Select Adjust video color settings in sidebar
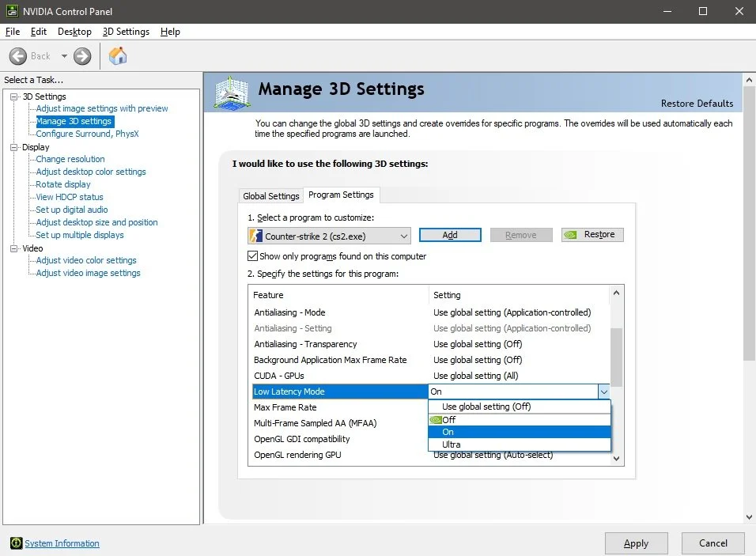This screenshot has height=556, width=756. click(85, 259)
